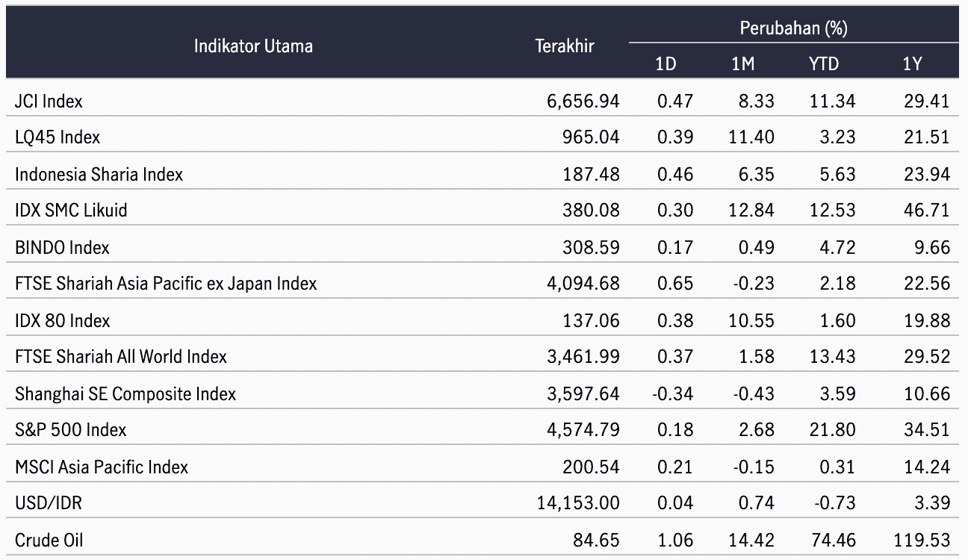The image size is (968, 560).
Task: Click Shanghai SE Composite Index label
Action: pyautogui.click(x=125, y=393)
